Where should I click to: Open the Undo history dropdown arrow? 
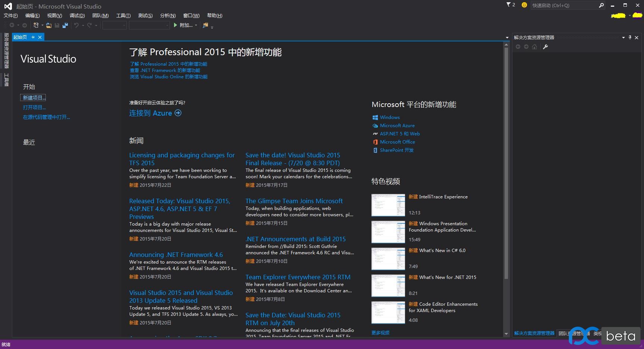[x=83, y=25]
